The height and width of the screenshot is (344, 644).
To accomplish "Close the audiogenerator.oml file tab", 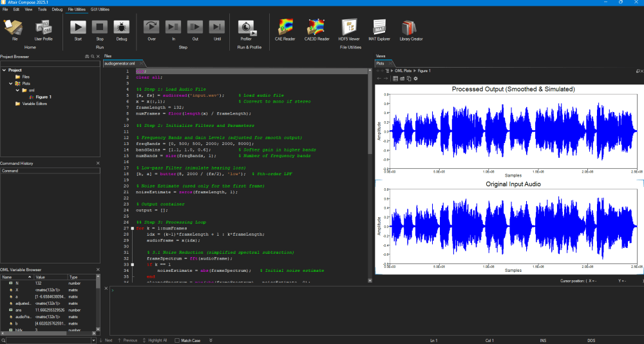I will tap(141, 64).
